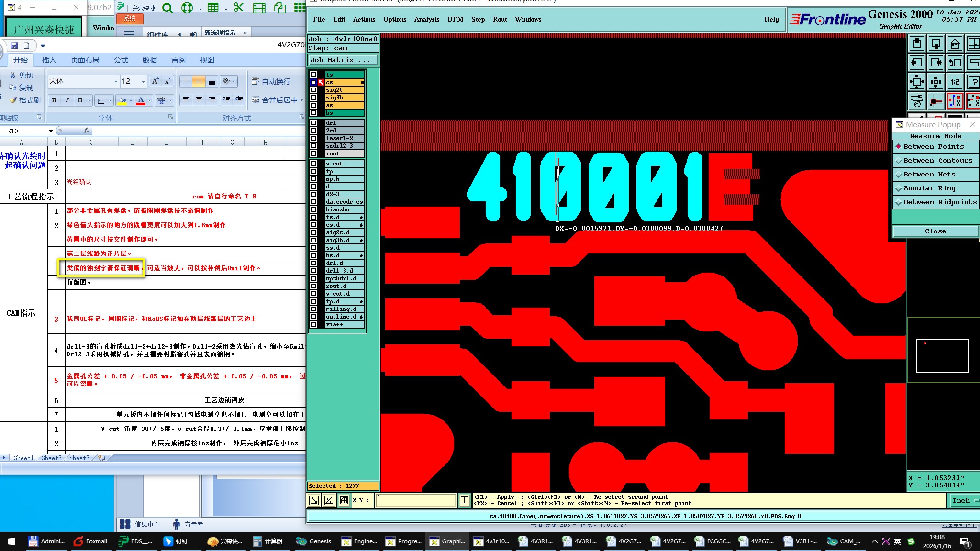Click the bold B icon in Excel
Image resolution: width=980 pixels, height=551 pixels.
(x=54, y=100)
